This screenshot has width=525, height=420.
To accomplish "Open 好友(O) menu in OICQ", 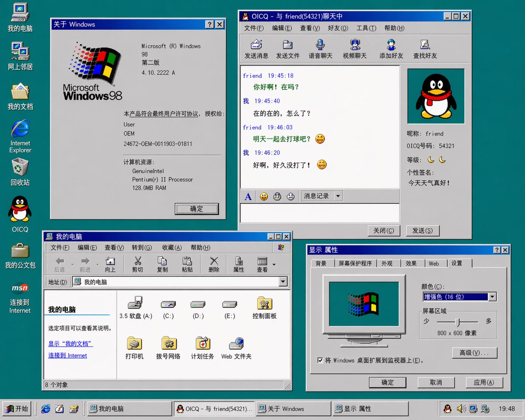I will (338, 28).
